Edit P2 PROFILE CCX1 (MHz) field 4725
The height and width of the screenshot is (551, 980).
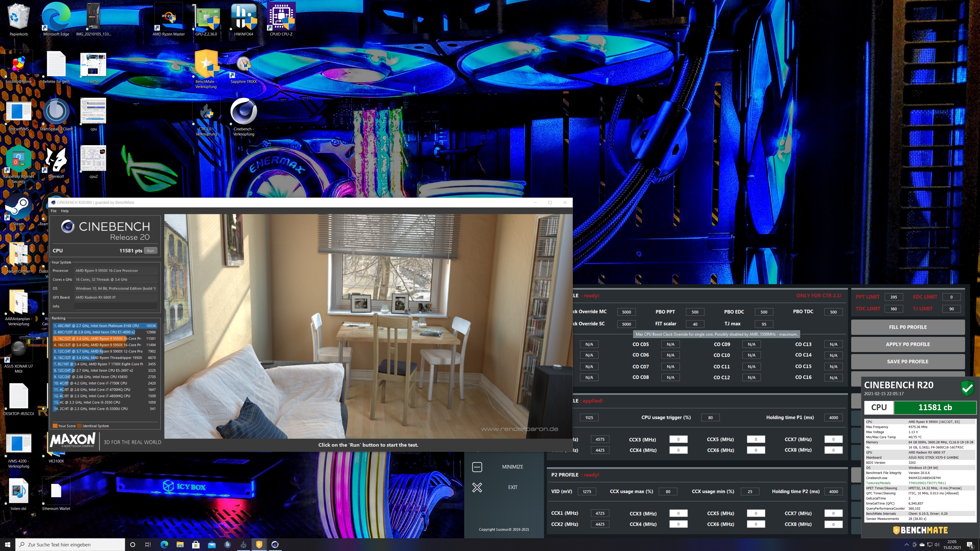600,513
